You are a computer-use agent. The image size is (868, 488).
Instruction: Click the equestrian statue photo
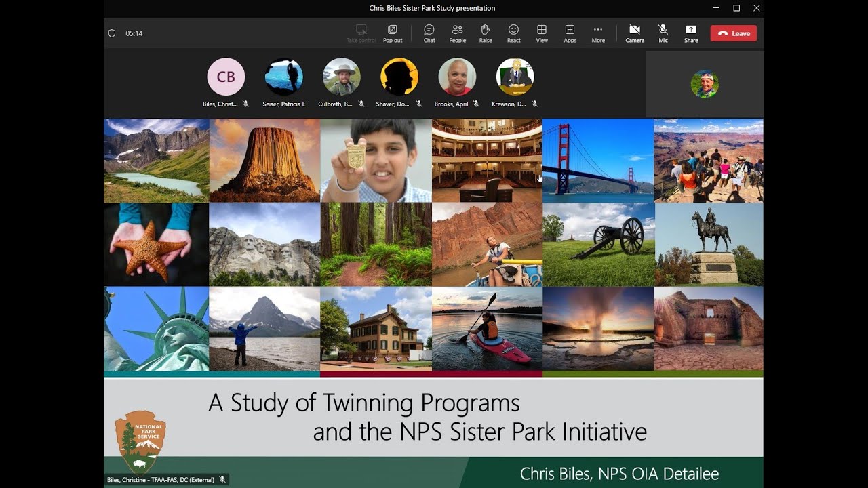[709, 245]
